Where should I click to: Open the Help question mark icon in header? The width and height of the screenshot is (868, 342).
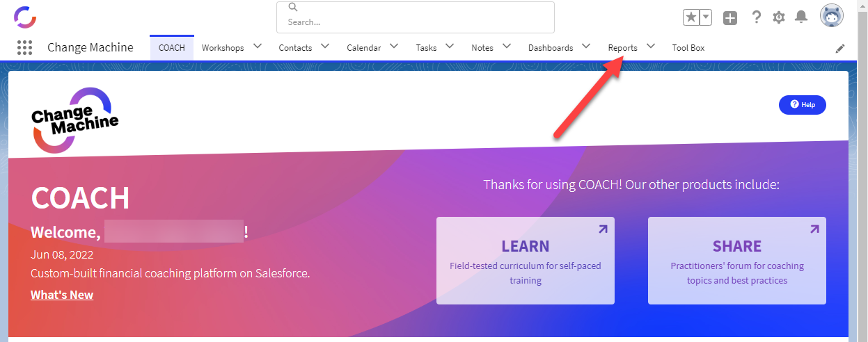click(x=757, y=17)
